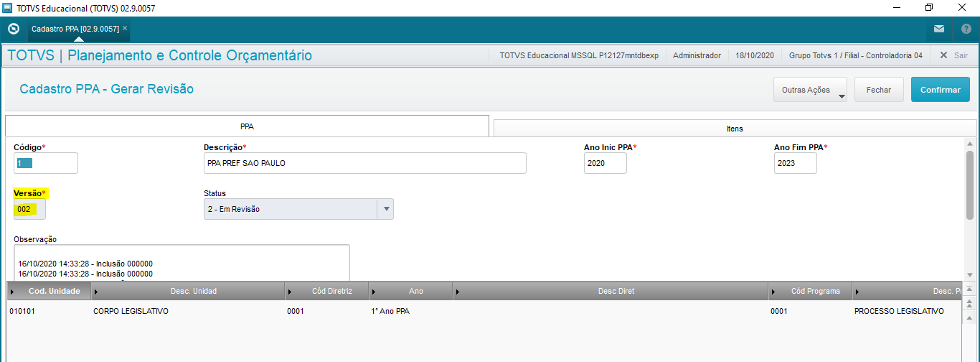
Task: Switch to the PPA tab
Action: (247, 126)
